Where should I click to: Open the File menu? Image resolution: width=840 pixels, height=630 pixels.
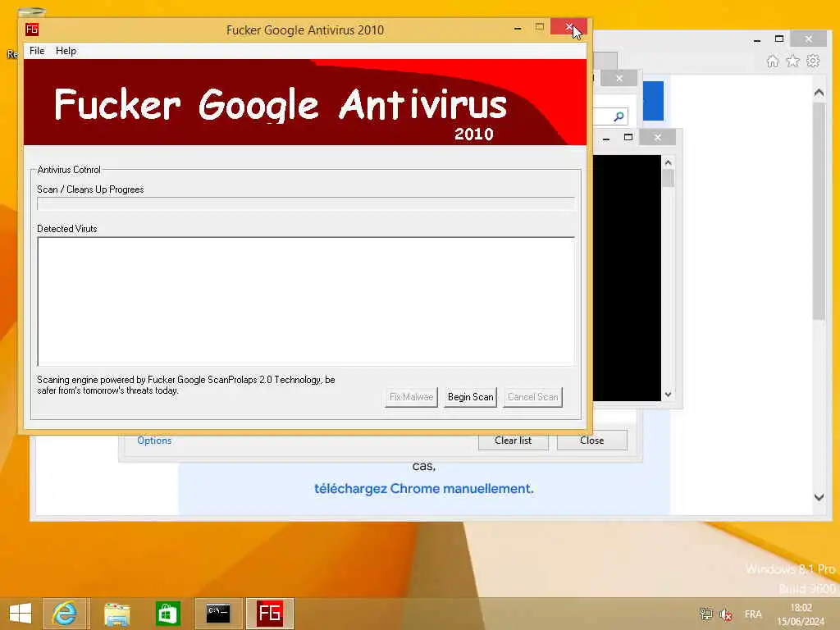point(37,51)
